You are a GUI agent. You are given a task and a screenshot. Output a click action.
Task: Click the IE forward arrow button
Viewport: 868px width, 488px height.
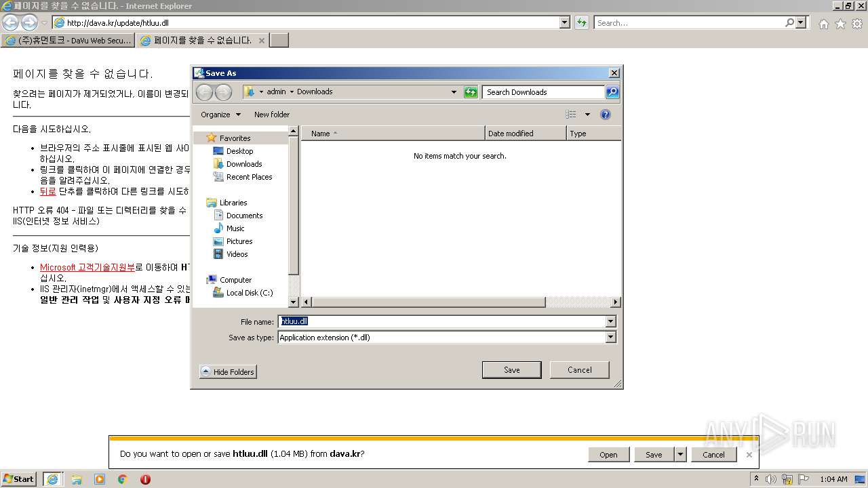tap(29, 22)
